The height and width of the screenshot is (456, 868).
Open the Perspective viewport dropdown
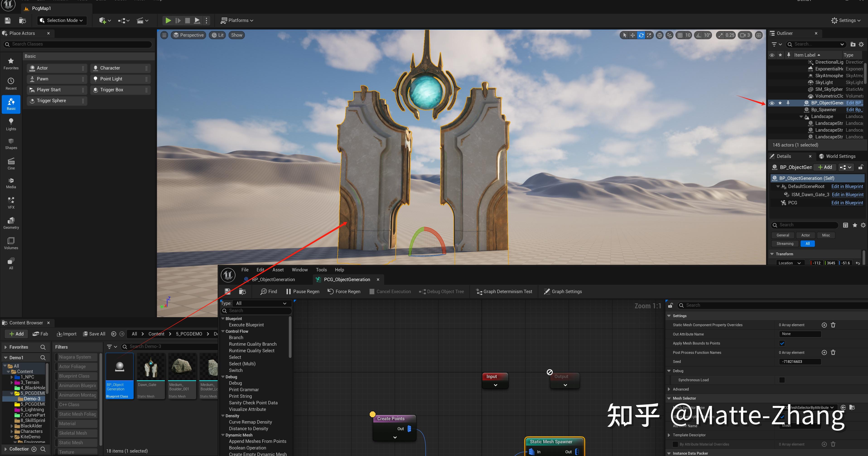click(x=188, y=35)
